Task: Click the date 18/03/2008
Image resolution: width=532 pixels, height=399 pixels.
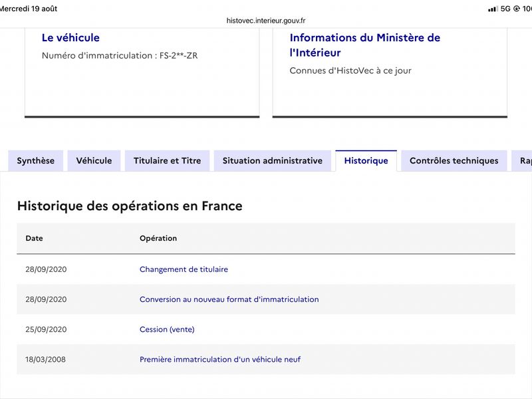Action: coord(45,359)
